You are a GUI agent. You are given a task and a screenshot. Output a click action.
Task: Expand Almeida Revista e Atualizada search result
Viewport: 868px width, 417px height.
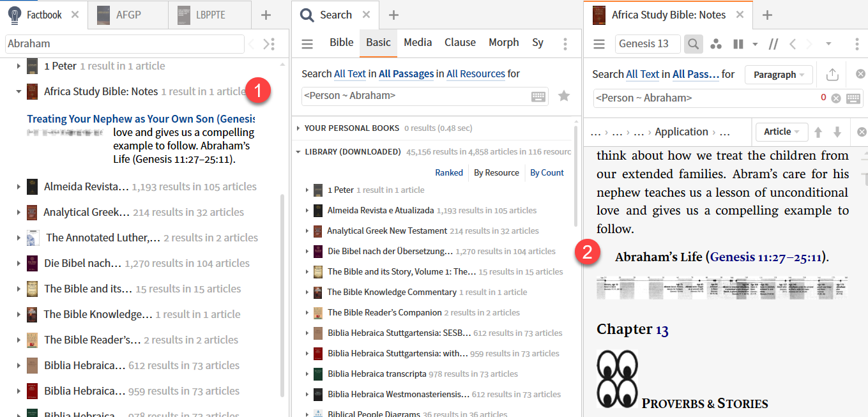click(x=307, y=210)
